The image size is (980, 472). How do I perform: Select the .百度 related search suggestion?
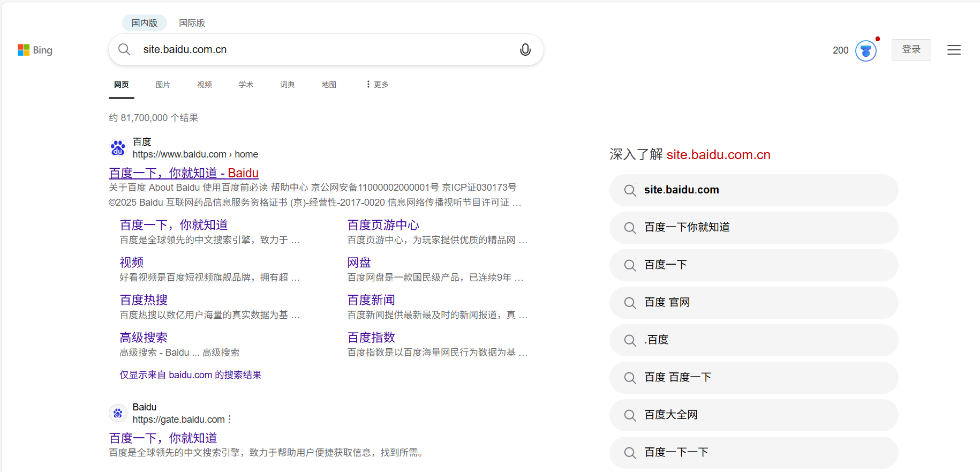coord(753,340)
